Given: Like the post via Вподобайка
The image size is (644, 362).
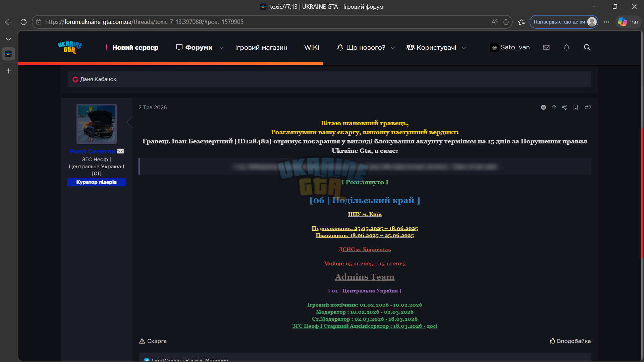Looking at the screenshot, I should [570, 341].
